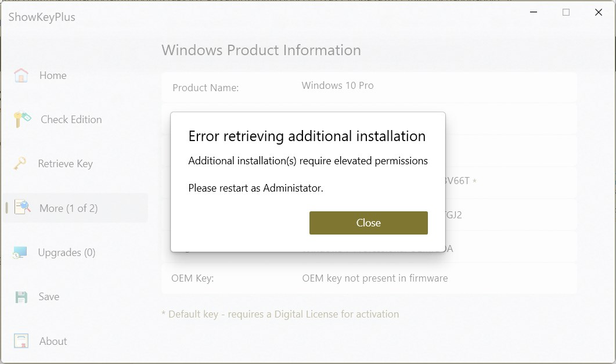This screenshot has height=364, width=616.
Task: Select the Check Edition key icon
Action: point(20,119)
